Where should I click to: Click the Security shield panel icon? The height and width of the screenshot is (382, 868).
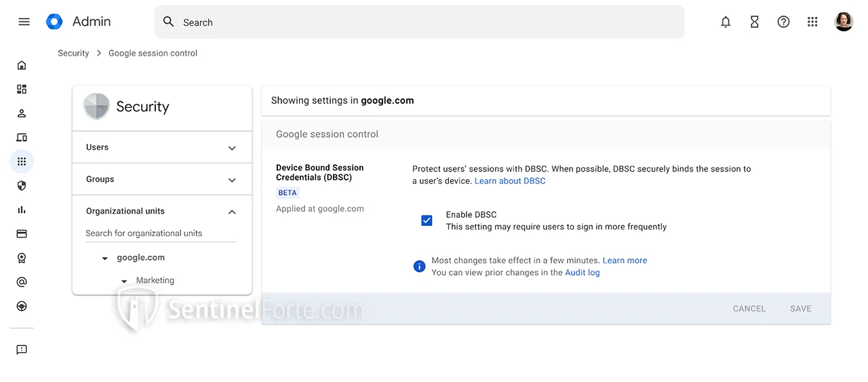click(96, 107)
